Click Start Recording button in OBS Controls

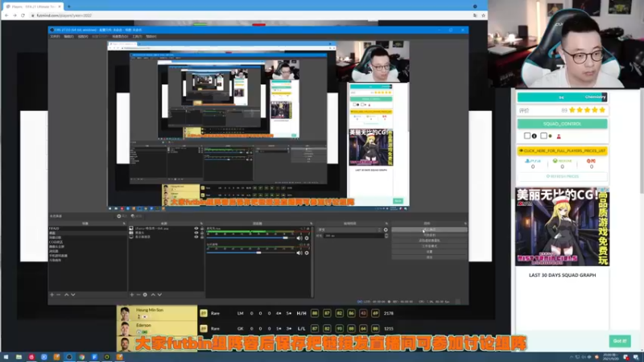(x=429, y=235)
